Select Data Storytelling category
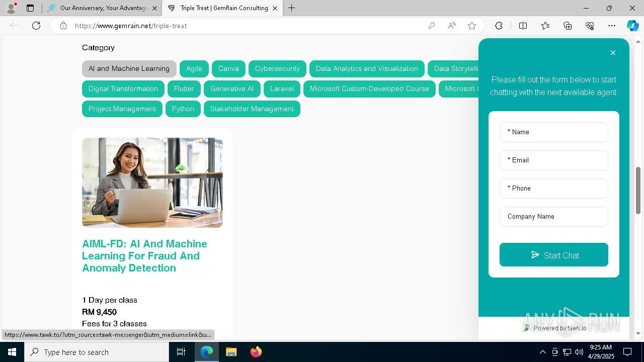Viewport: 644px width, 362px height. coord(453,69)
